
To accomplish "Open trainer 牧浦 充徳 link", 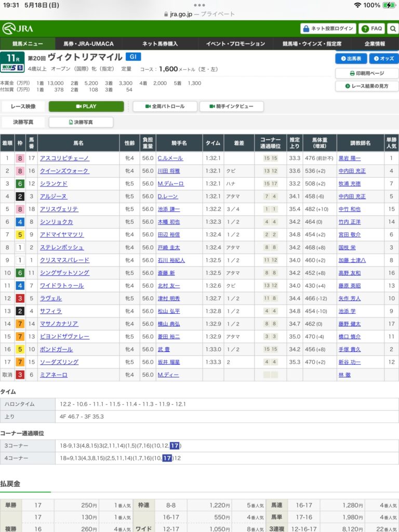I will point(350,183).
